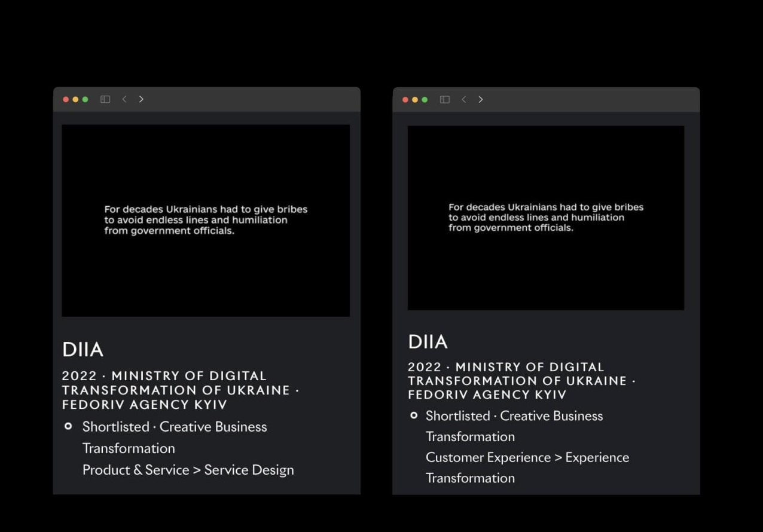This screenshot has width=763, height=532.
Task: Click 'FEDORIV AGENCY KYIV' in right window
Action: tap(487, 395)
